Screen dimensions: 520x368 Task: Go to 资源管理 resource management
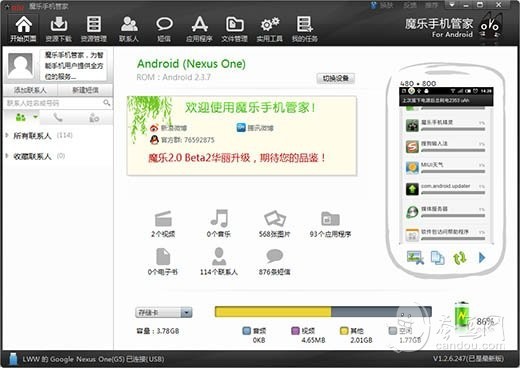click(x=94, y=29)
